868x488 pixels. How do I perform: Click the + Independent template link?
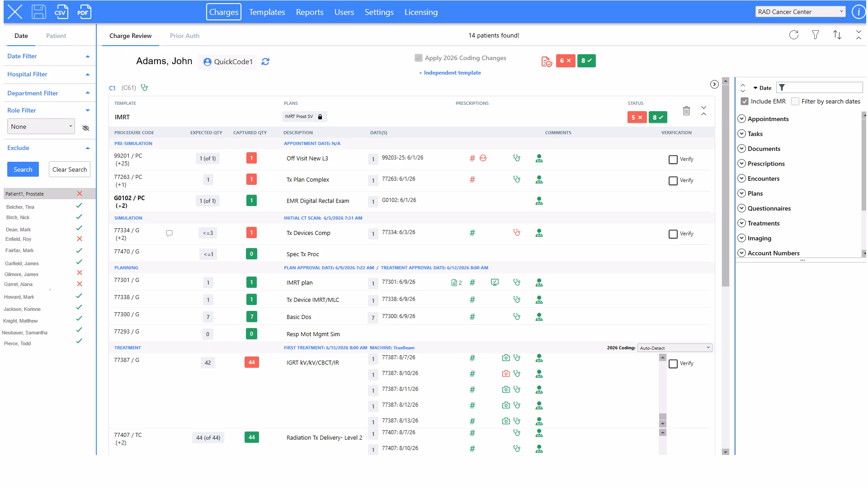tap(450, 73)
